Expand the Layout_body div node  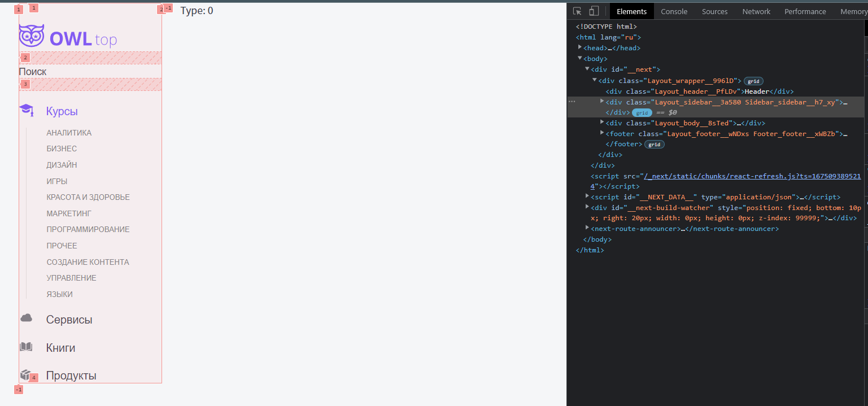click(602, 122)
